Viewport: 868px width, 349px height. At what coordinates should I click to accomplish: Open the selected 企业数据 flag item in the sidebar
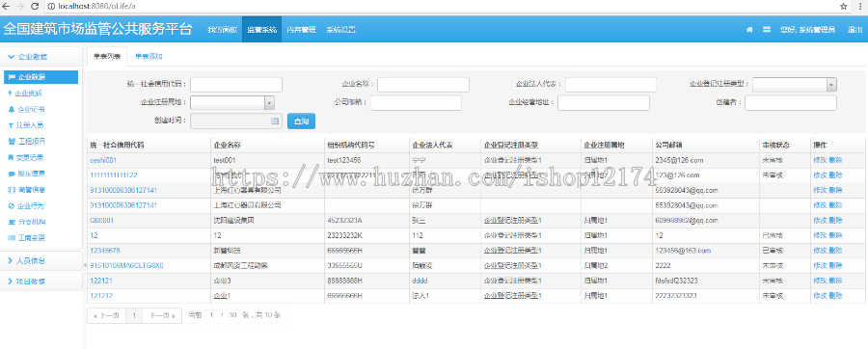(x=41, y=77)
